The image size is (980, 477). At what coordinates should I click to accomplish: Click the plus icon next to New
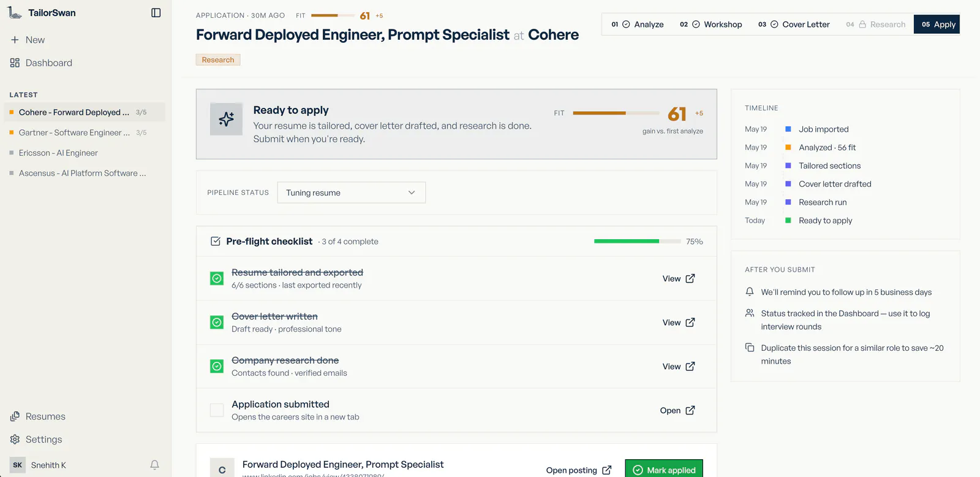[15, 40]
